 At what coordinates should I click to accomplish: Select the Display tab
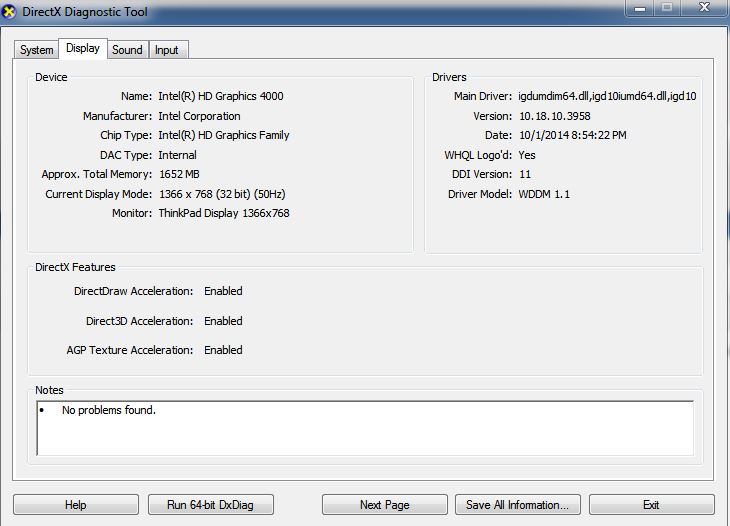point(83,48)
